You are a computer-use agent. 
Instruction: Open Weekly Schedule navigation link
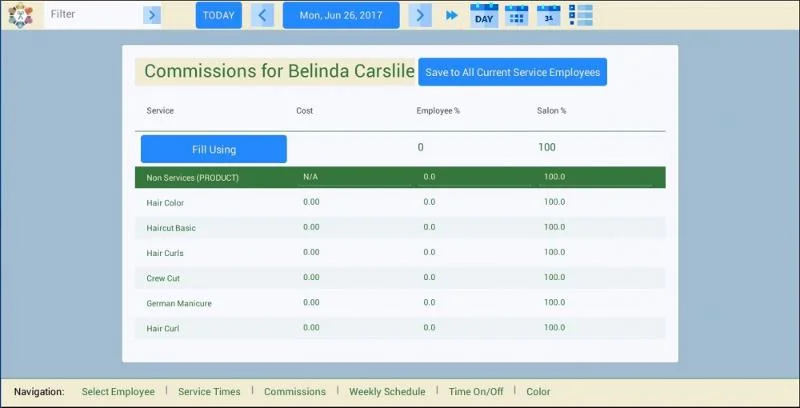point(387,392)
